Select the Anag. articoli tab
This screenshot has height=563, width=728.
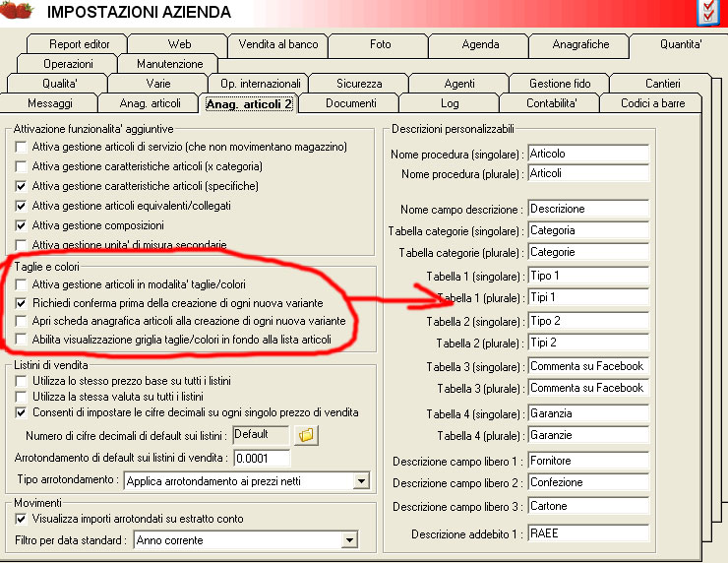click(x=150, y=103)
